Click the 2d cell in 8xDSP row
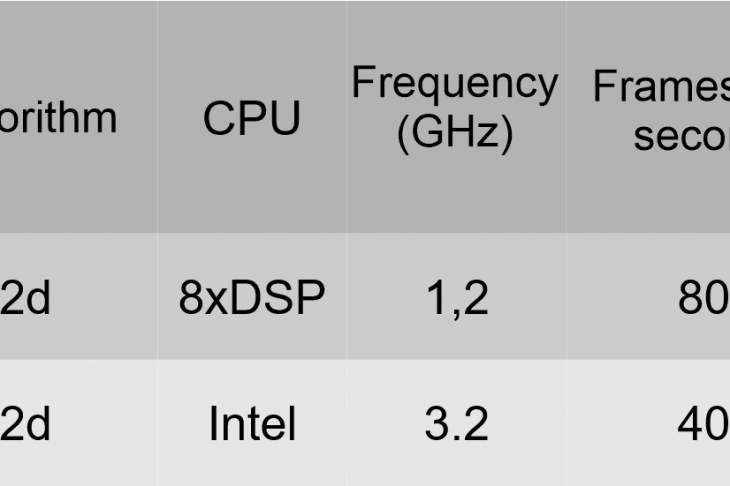The height and width of the screenshot is (486, 730). tap(78, 297)
